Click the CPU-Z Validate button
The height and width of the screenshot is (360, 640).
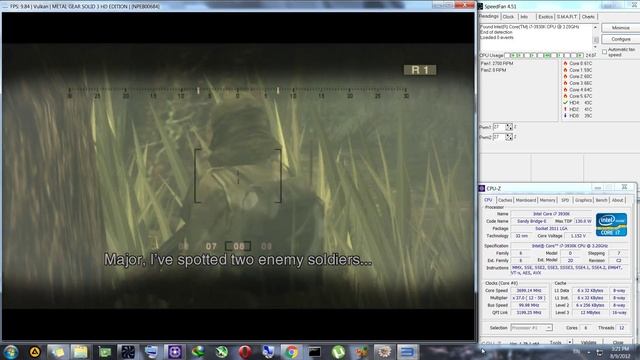[588, 342]
